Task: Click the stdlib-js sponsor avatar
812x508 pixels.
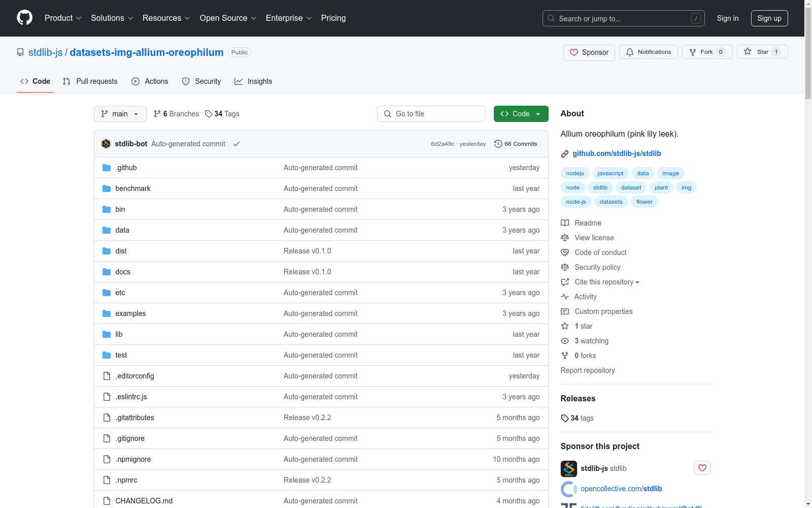Action: (569, 468)
